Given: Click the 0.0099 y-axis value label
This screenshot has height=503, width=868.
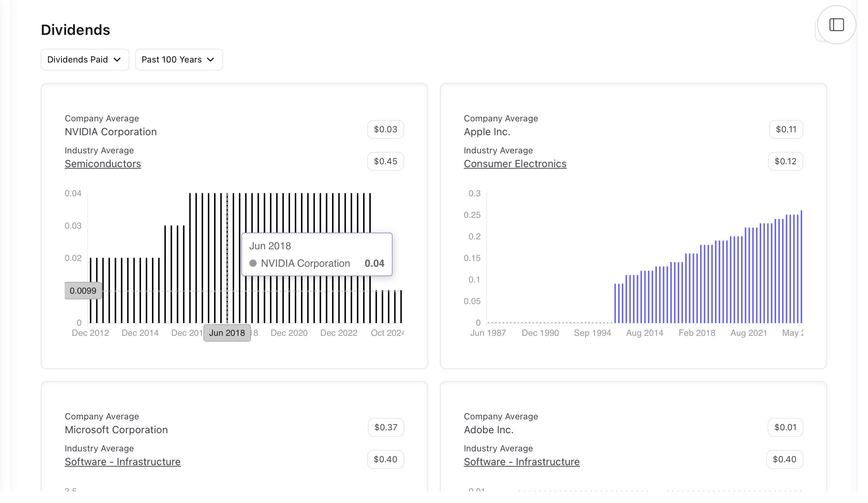Looking at the screenshot, I should (83, 291).
